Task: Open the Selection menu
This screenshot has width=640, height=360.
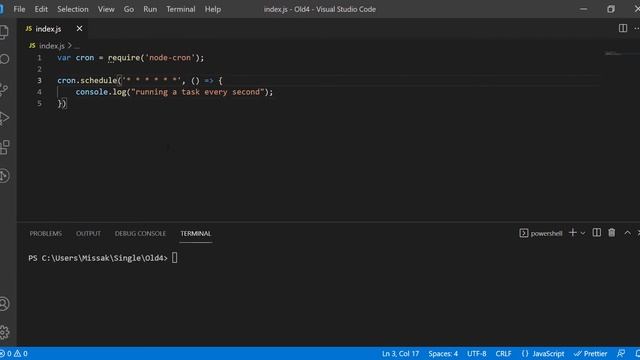Action: pos(73,9)
